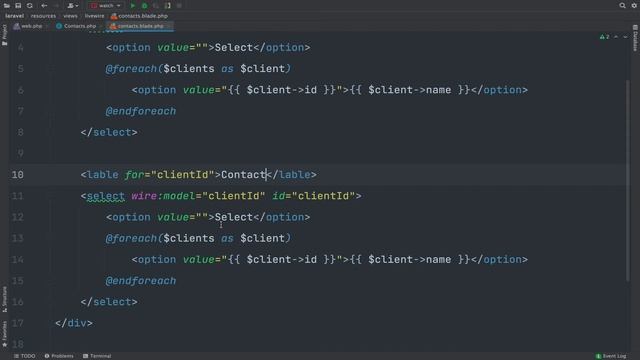Open the Database tool window sidebar

coord(635,38)
